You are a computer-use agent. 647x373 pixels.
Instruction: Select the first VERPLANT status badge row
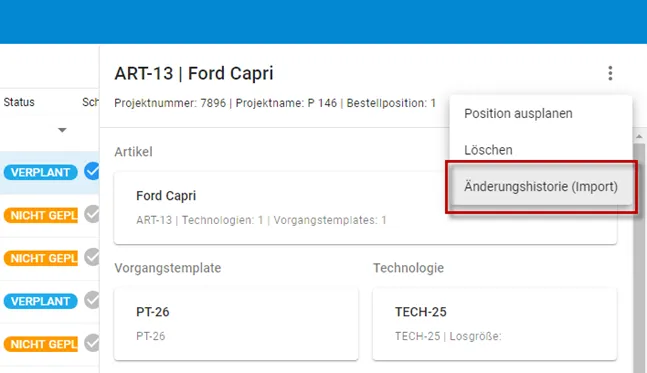40,172
